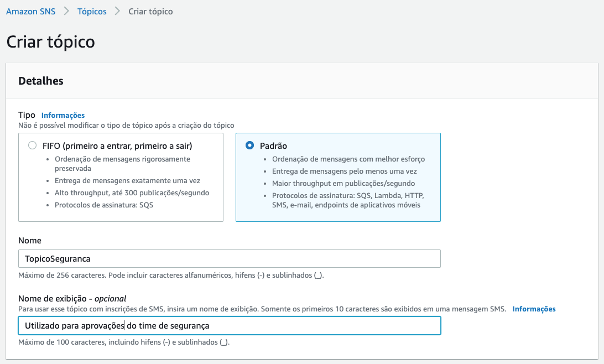Image resolution: width=604 pixels, height=364 pixels.
Task: Choose FIFO (primeiro a entrar) card title
Action: pyautogui.click(x=117, y=145)
